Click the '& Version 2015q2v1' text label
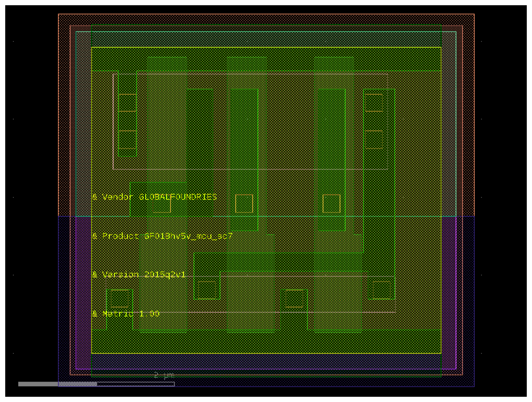532x402 pixels. click(x=139, y=275)
